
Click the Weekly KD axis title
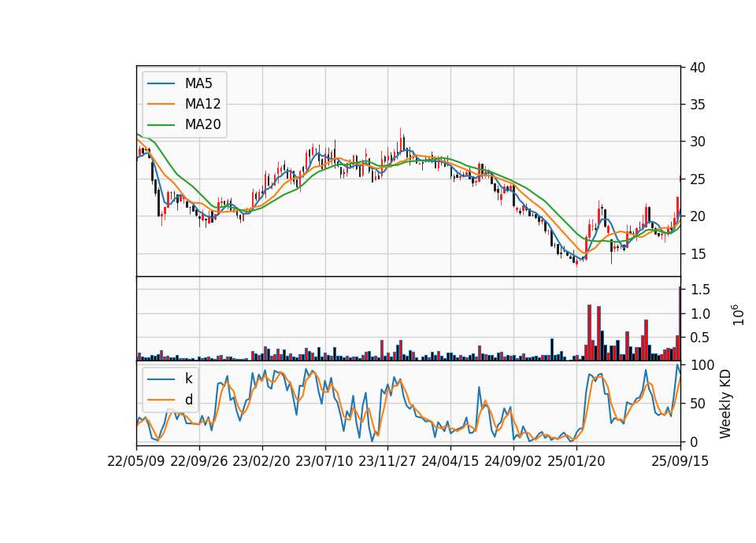click(x=725, y=404)
